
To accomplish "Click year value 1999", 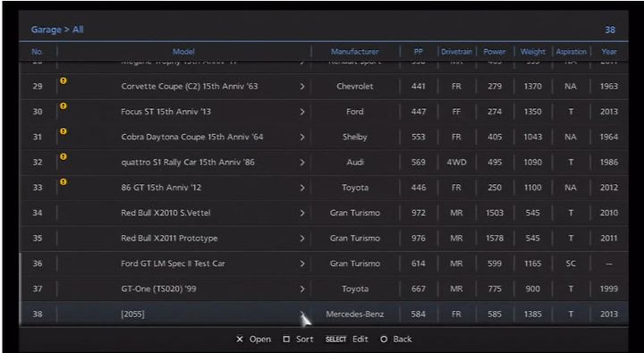I will coord(609,289).
